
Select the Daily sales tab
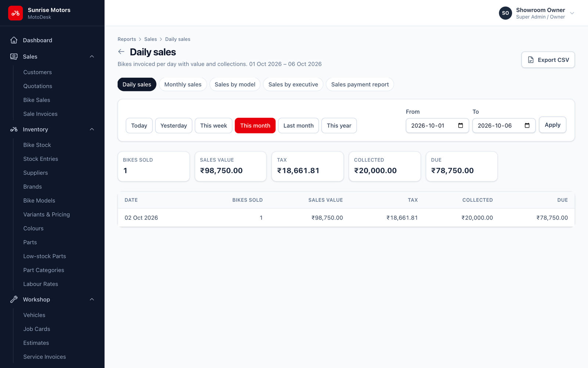(137, 84)
